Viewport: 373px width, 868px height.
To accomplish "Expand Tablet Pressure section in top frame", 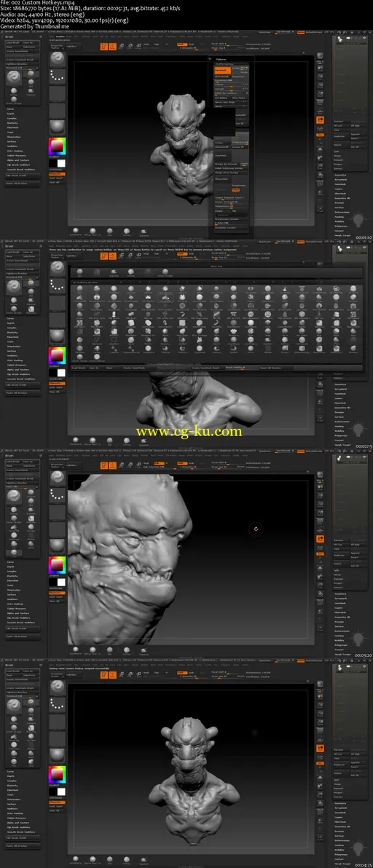I will point(16,155).
